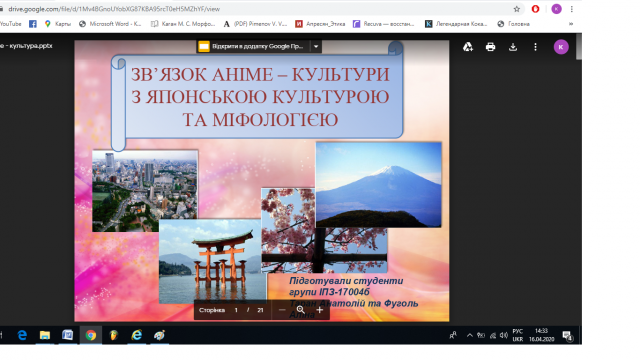Screen dimensions: 640x360
Task: Reset zoom using the magnifier icon
Action: pos(301,310)
